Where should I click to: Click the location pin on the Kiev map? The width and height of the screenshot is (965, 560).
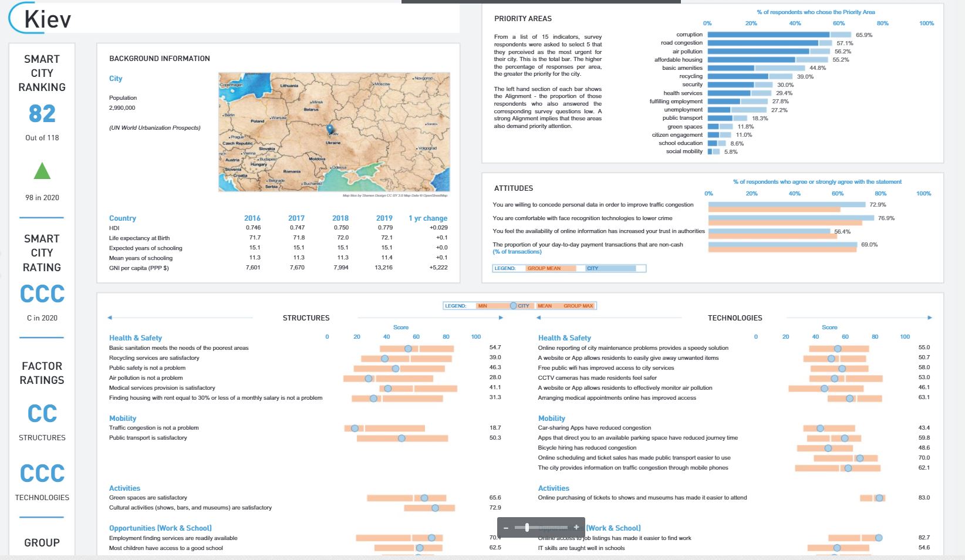[330, 129]
